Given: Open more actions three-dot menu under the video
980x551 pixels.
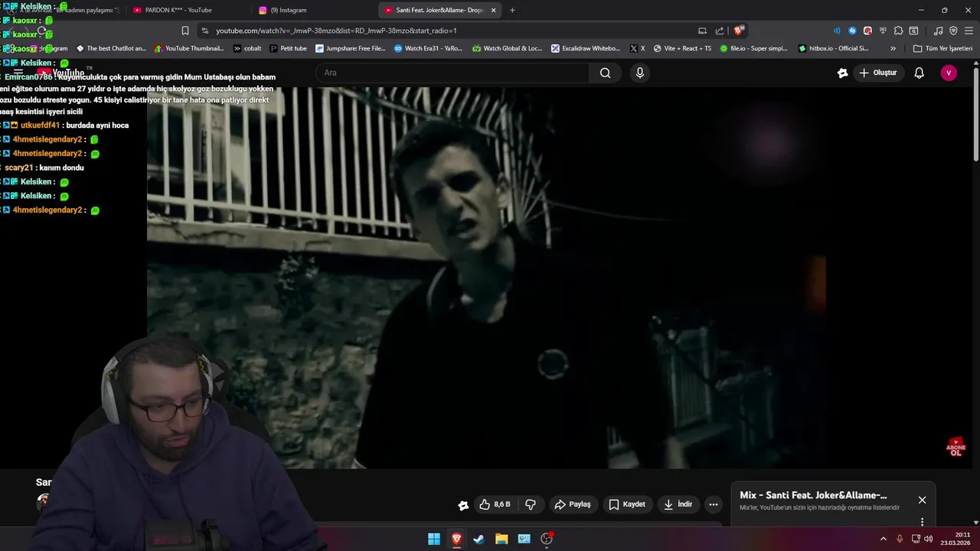Looking at the screenshot, I should tap(714, 504).
